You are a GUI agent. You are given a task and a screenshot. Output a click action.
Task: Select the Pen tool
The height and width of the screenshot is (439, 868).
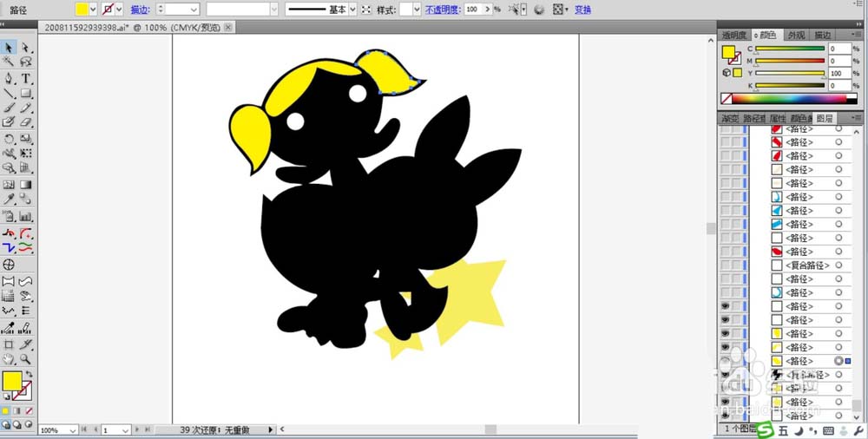click(9, 79)
